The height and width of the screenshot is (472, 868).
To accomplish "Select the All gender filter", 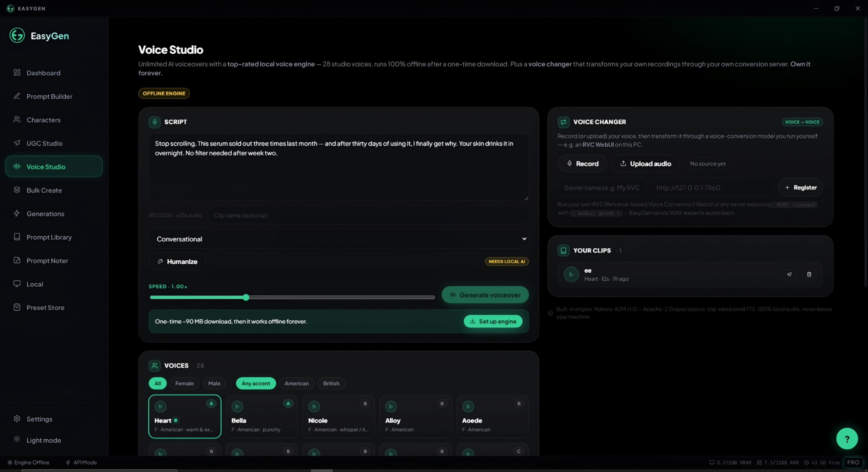I will [158, 383].
